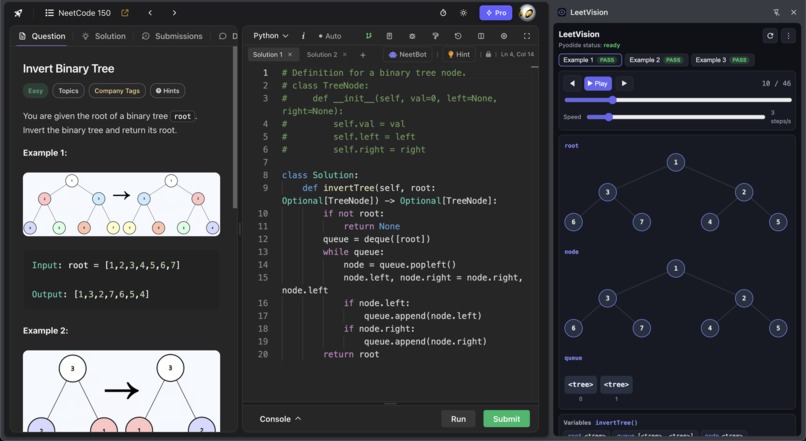Toggle fullscreen editor icon
Image resolution: width=806 pixels, height=441 pixels.
coord(527,36)
